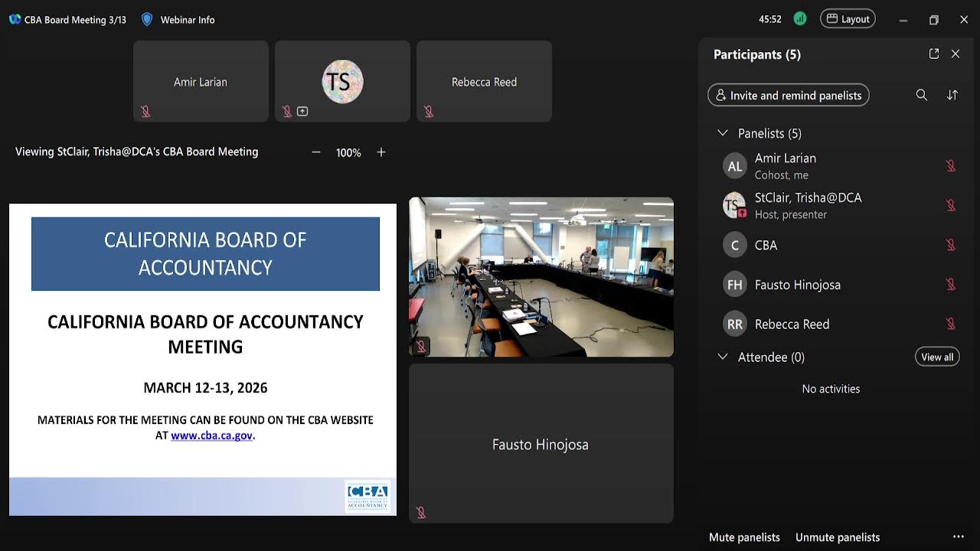Image resolution: width=980 pixels, height=551 pixels.
Task: Unmute StClair, Trisha@DCA in participant list
Action: coord(951,205)
